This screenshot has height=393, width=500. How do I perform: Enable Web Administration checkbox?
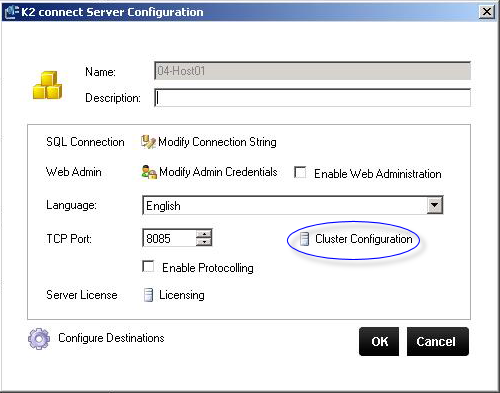tap(300, 172)
